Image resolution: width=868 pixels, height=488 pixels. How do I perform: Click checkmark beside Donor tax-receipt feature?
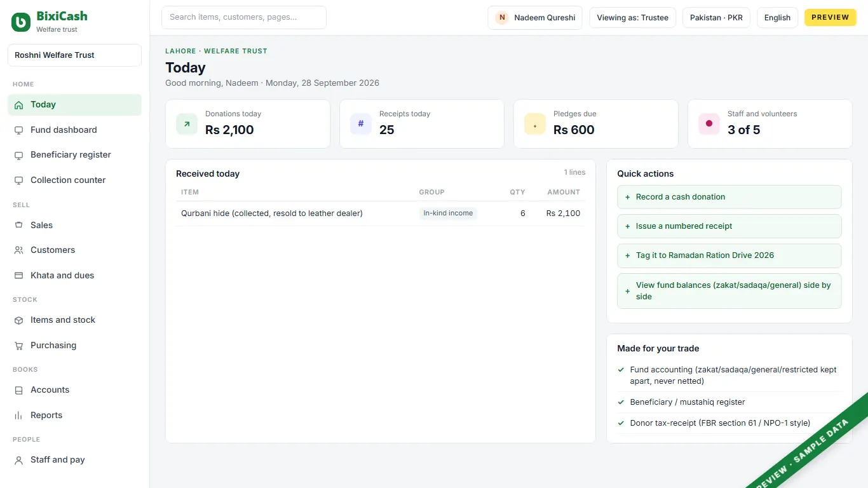pos(621,423)
